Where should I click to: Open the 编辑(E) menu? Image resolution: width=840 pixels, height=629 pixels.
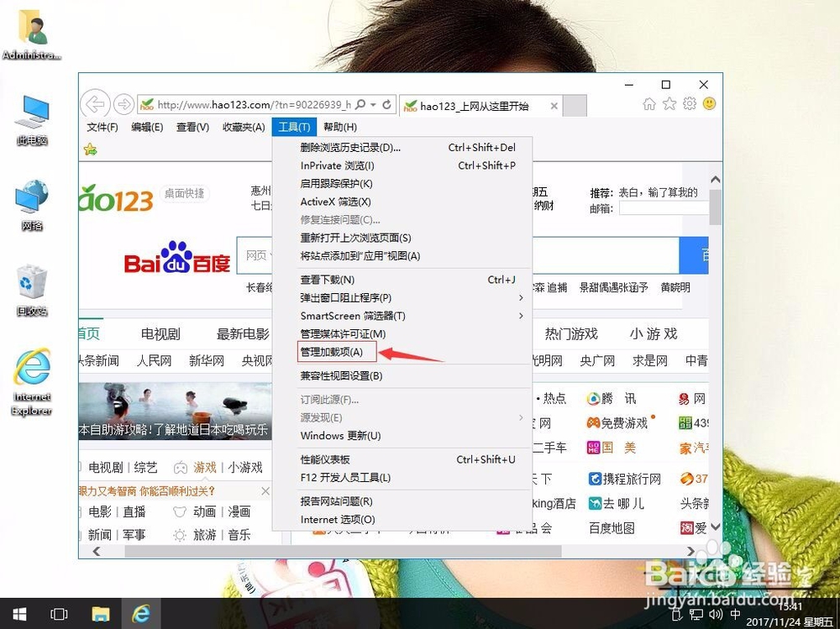(147, 127)
